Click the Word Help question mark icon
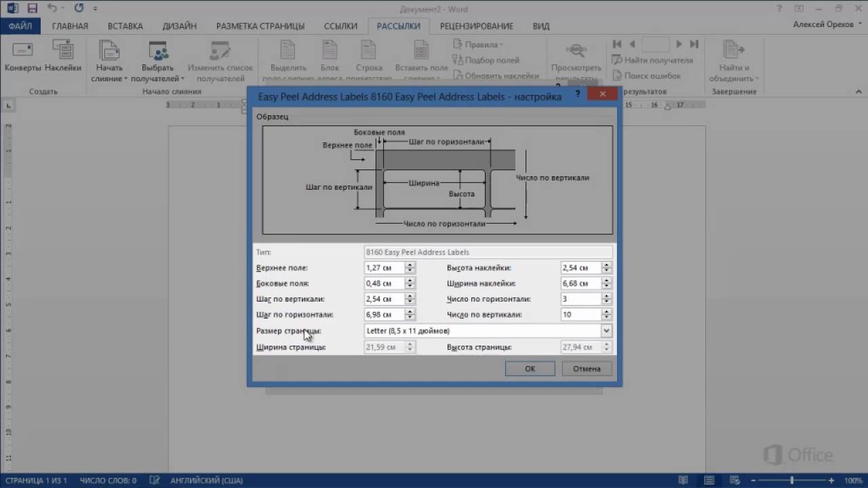The height and width of the screenshot is (488, 868). 780,8
